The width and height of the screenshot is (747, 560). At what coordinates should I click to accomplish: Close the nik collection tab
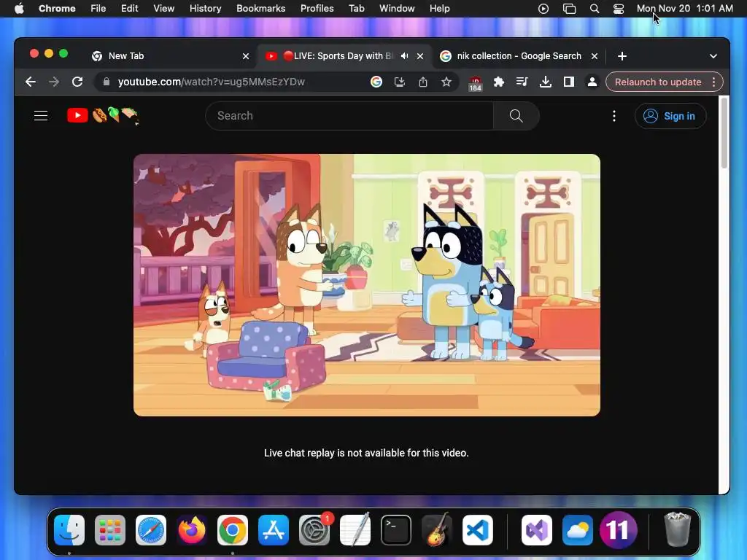click(x=595, y=56)
